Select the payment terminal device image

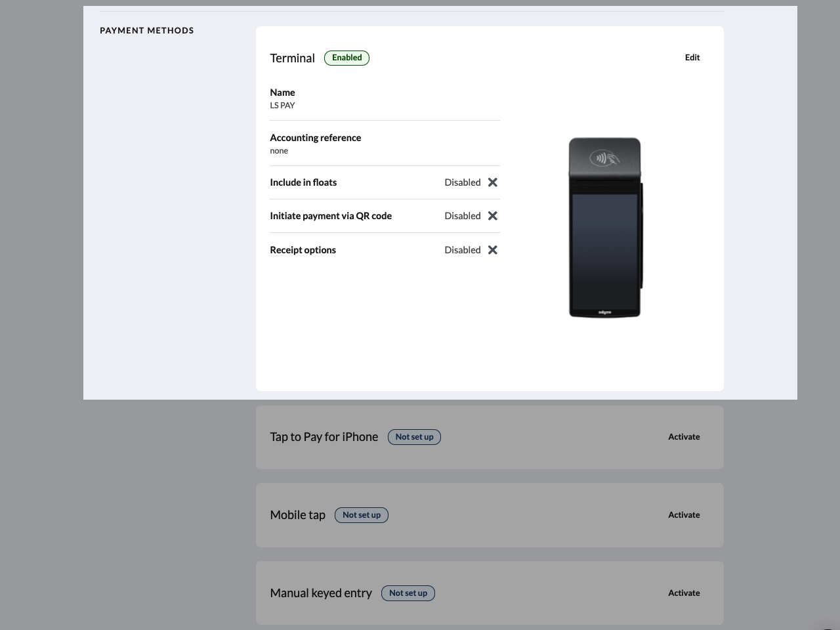pyautogui.click(x=604, y=228)
